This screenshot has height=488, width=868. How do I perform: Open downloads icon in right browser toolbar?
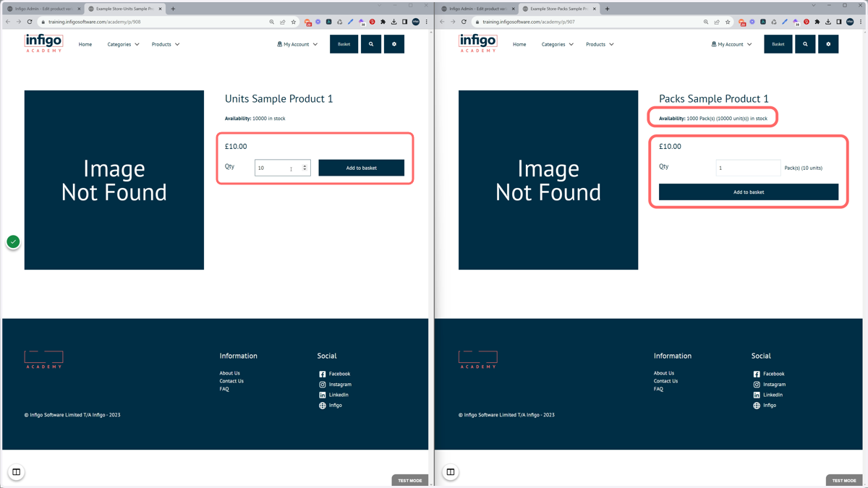[x=828, y=22]
